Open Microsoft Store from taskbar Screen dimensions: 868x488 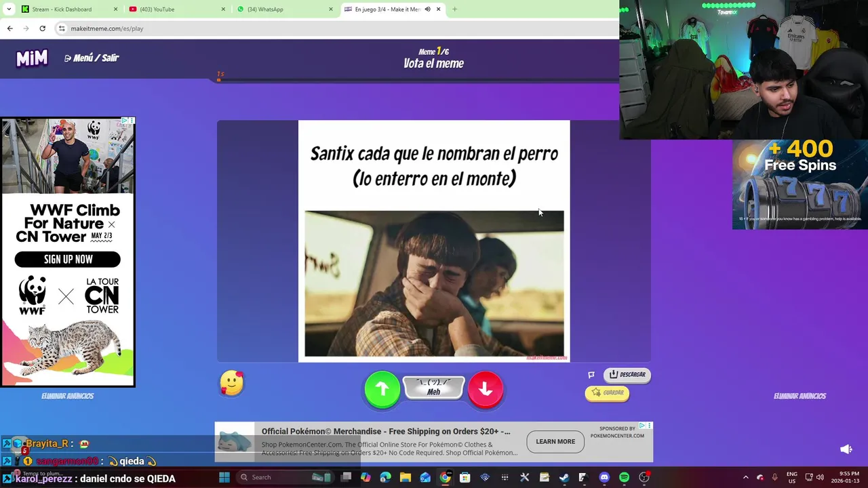pos(465,477)
